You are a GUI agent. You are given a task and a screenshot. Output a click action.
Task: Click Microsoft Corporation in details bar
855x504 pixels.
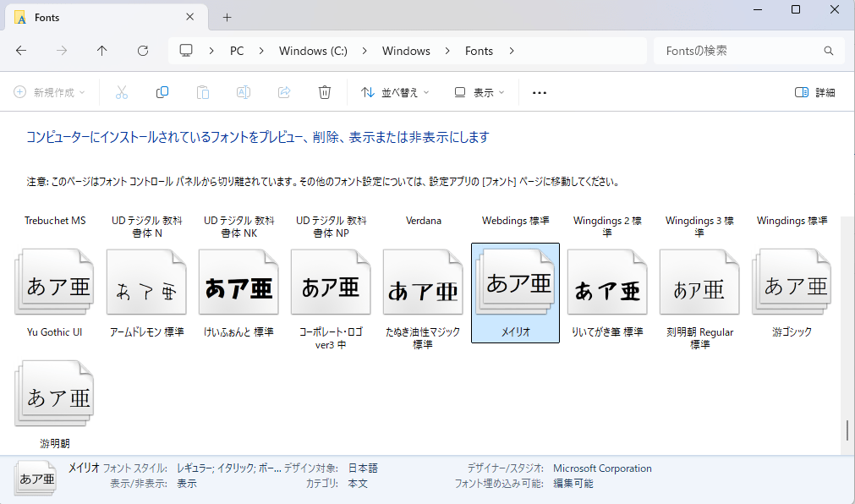click(x=602, y=468)
